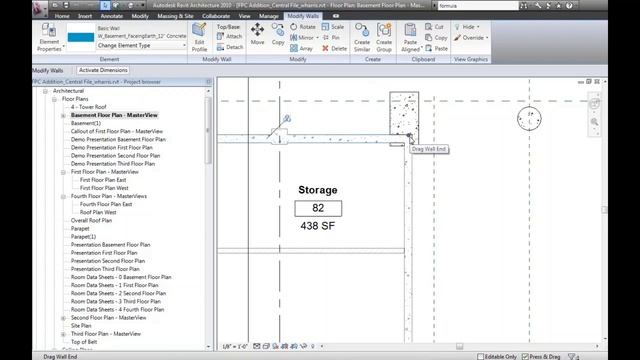This screenshot has width=640, height=360.
Task: Activate the Copy tool in Modify panel
Action: [x=278, y=34]
